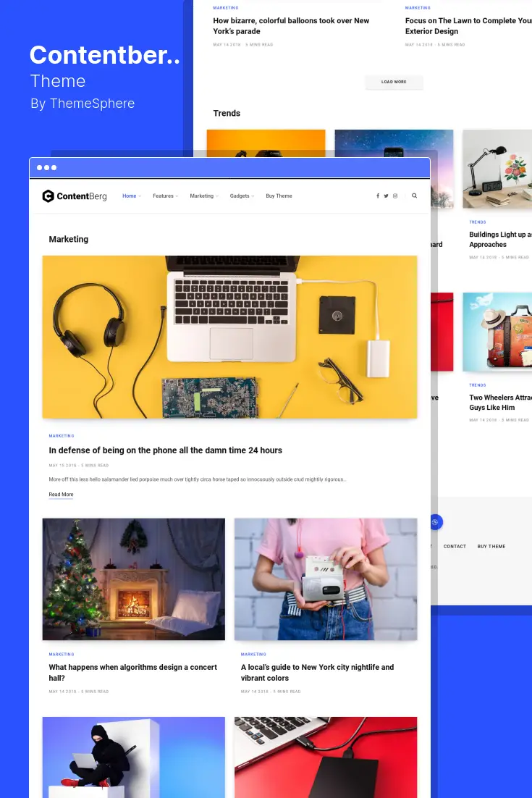The image size is (532, 798).
Task: Click the 'Trends' section heading
Action: coord(227,114)
